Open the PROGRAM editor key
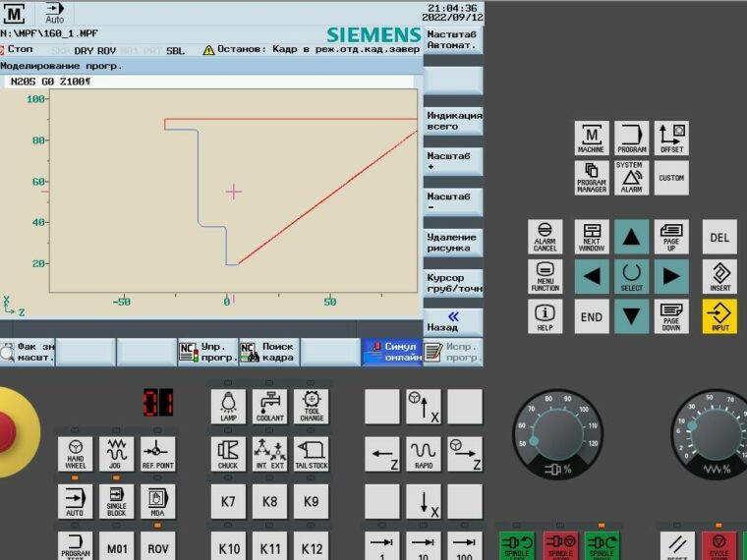The image size is (747, 560). coord(631,138)
